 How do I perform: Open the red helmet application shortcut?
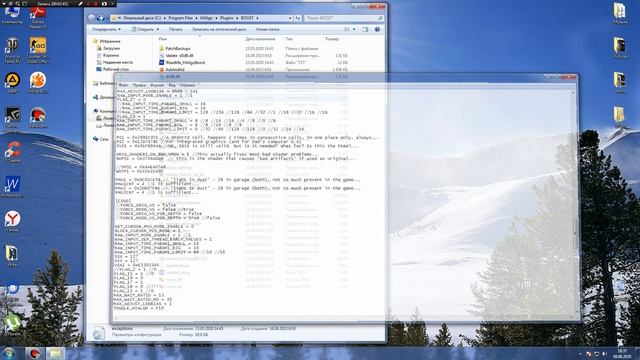38,118
